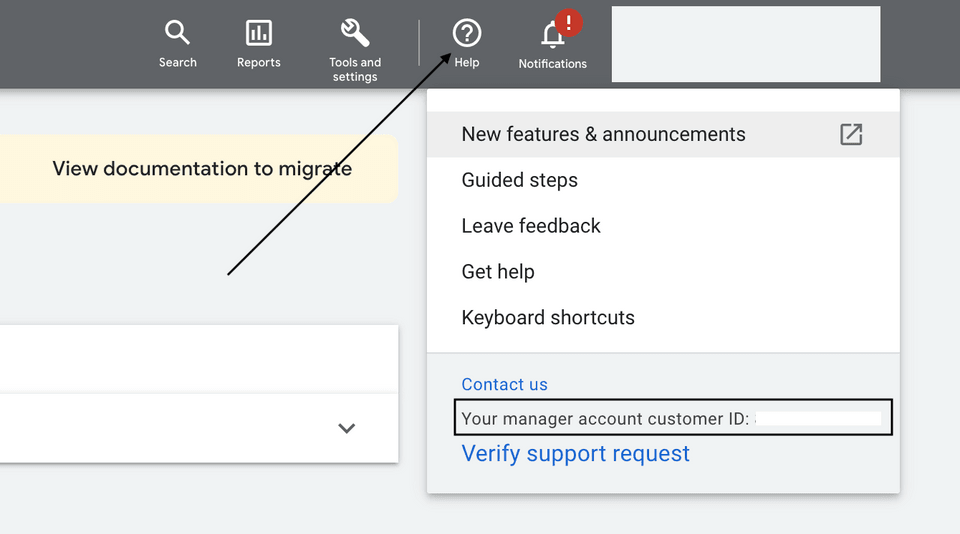Expand the card with the chevron arrow
This screenshot has height=534, width=960.
pos(347,428)
